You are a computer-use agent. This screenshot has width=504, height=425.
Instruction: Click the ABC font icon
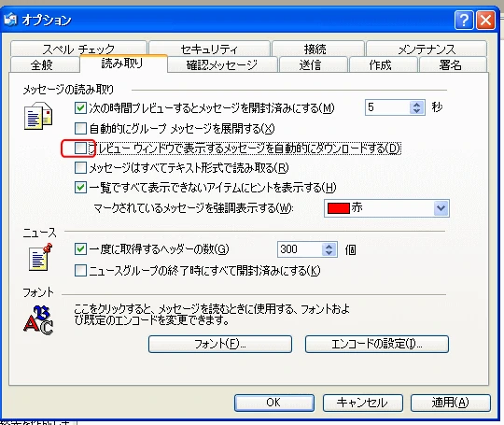point(38,320)
